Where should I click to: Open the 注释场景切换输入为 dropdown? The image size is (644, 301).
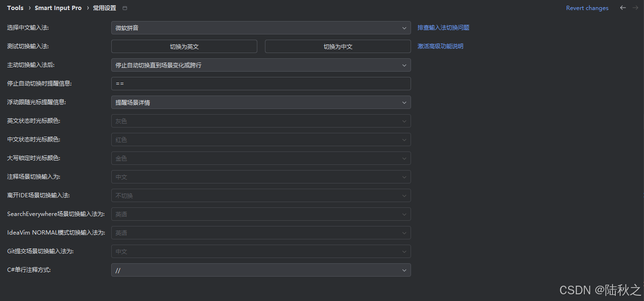261,177
